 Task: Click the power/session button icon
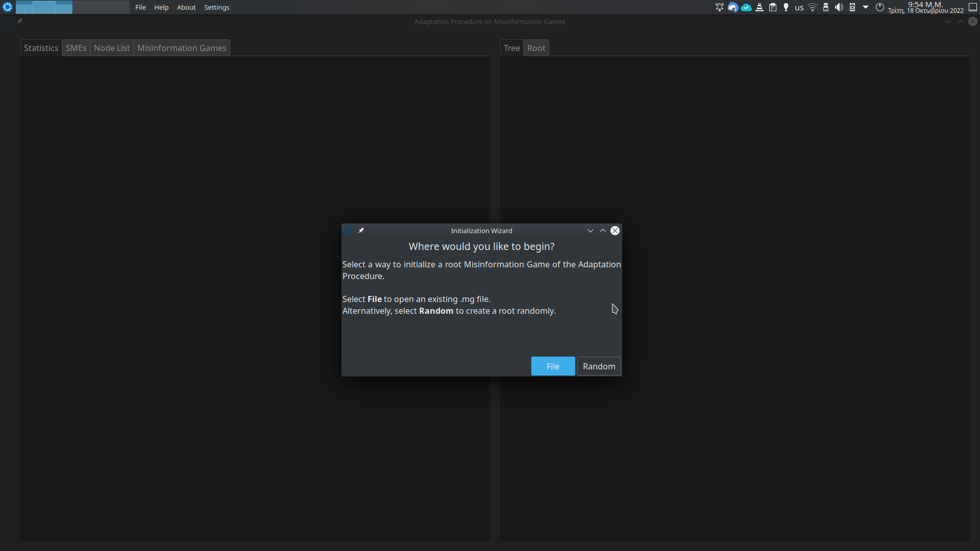coord(880,7)
